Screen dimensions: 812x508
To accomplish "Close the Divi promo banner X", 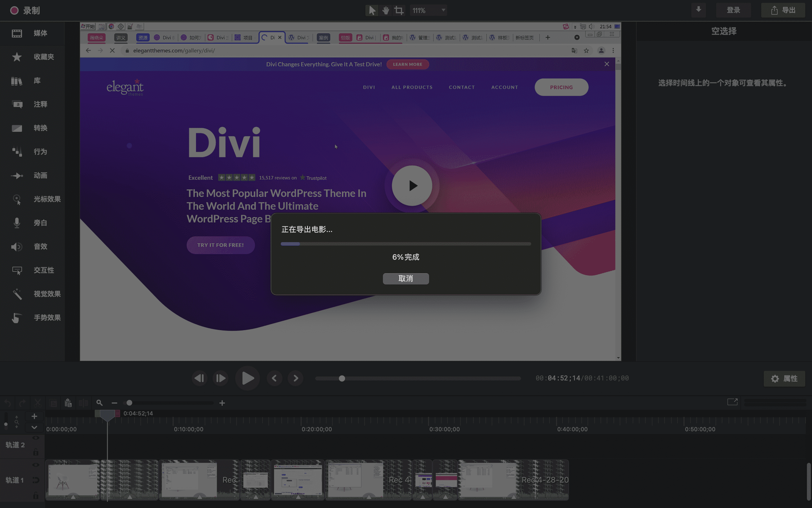I will coord(607,64).
